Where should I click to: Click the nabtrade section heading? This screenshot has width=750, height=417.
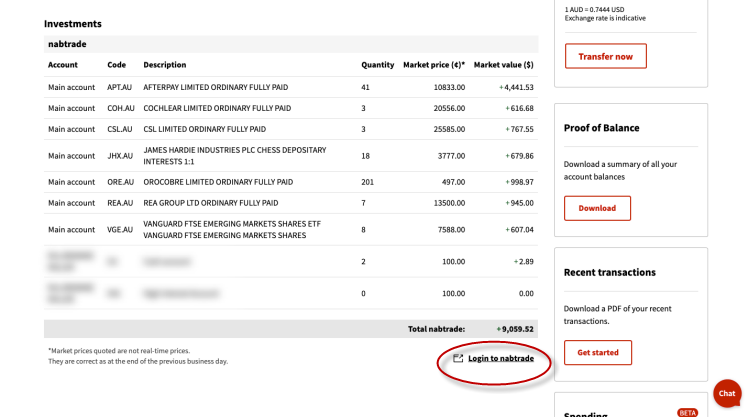[x=67, y=44]
